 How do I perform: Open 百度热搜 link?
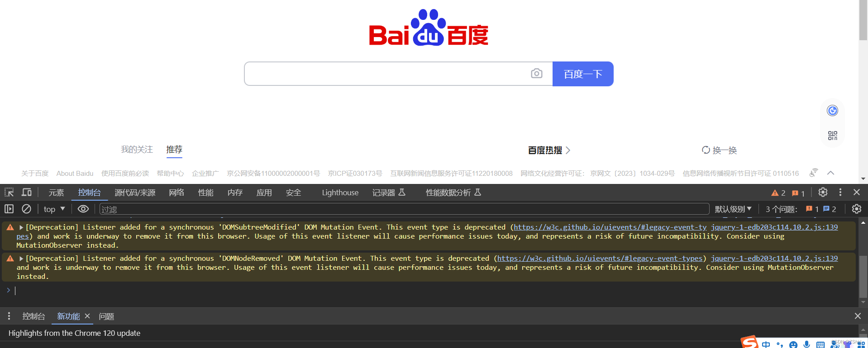coord(549,150)
